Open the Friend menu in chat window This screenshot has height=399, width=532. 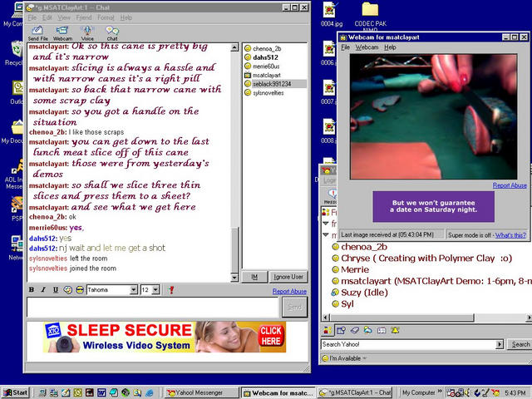tap(84, 17)
